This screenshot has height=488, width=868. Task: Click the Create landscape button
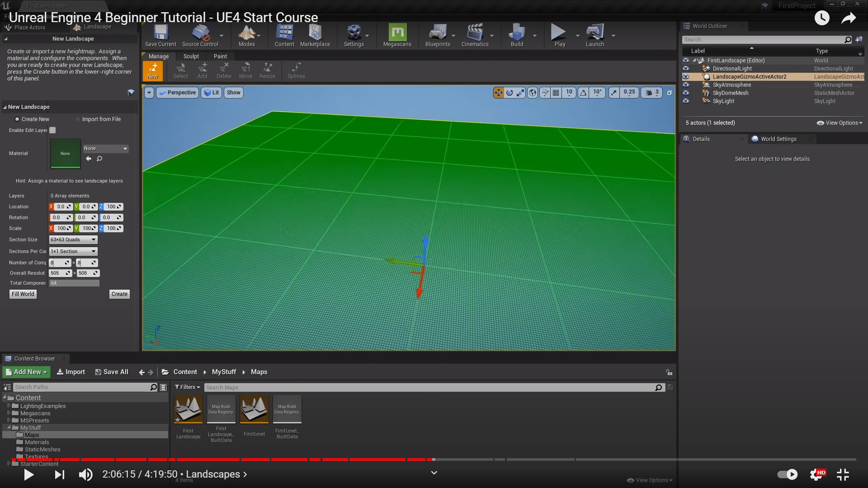(x=119, y=294)
